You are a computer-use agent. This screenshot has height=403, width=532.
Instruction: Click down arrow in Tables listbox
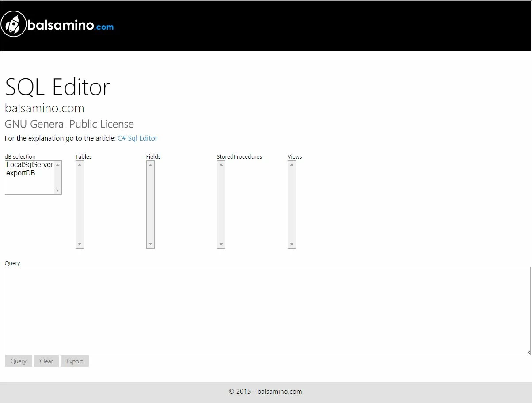(x=80, y=244)
